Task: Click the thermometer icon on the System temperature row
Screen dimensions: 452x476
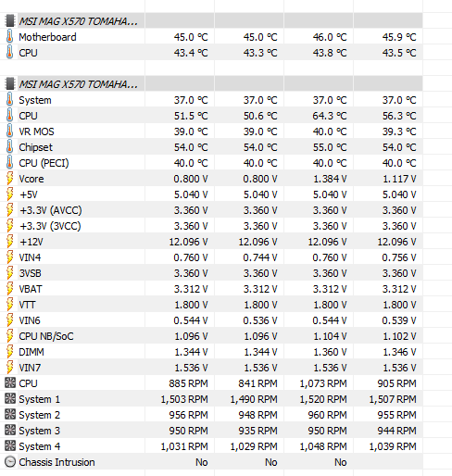Action: pos(10,100)
